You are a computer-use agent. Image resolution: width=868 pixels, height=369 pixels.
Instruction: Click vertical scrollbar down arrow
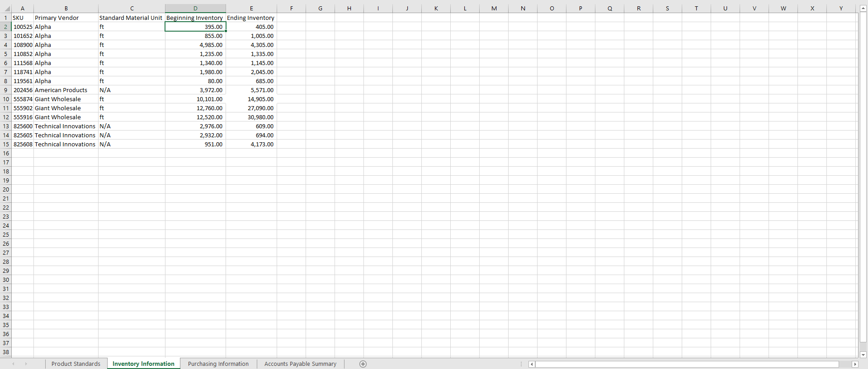tap(863, 355)
